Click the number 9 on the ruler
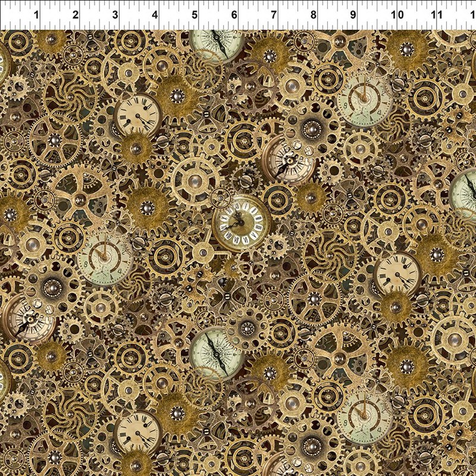 pyautogui.click(x=353, y=14)
